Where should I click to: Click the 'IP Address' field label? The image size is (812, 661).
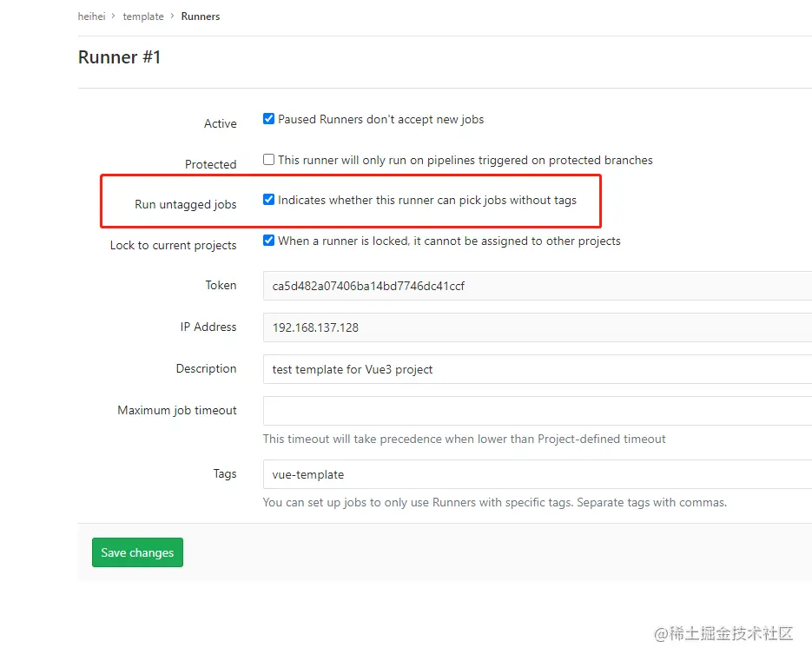point(208,327)
